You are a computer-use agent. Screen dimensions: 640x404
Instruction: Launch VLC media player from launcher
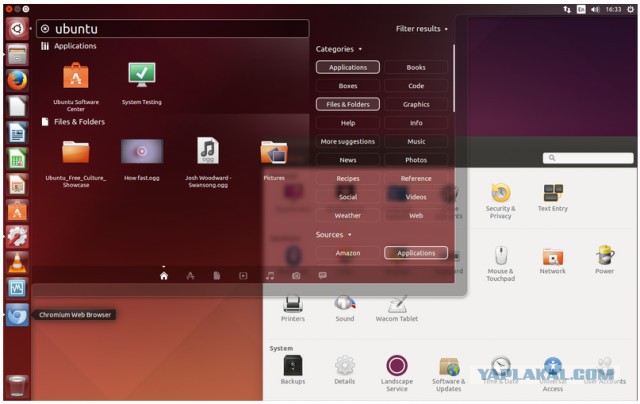click(x=17, y=262)
